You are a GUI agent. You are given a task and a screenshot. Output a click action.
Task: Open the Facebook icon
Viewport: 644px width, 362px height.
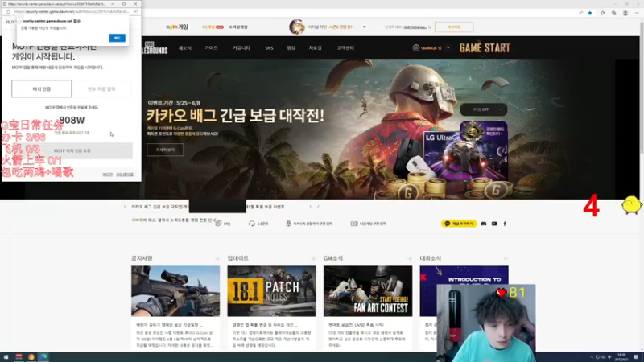(x=505, y=224)
